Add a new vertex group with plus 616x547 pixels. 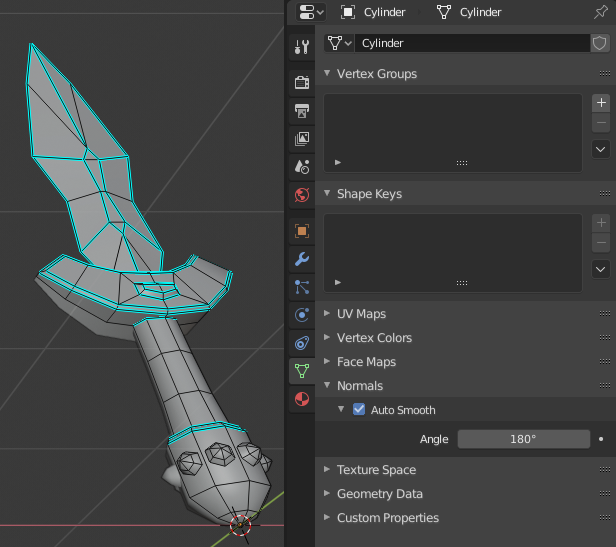point(601,103)
